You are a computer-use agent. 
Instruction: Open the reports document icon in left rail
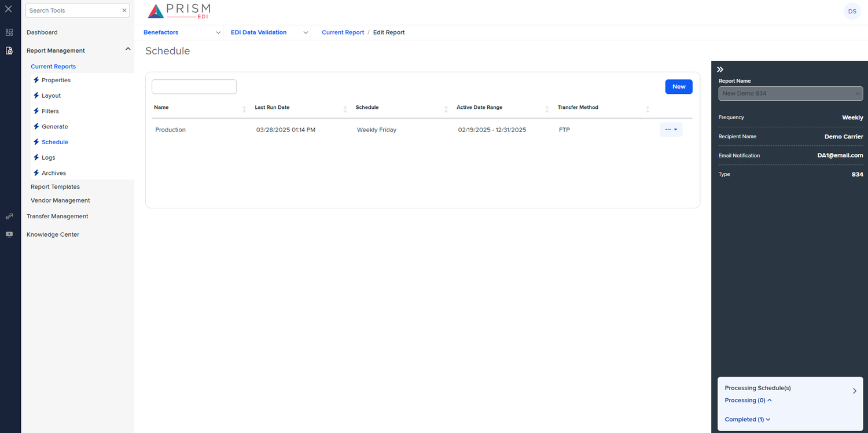click(x=9, y=51)
